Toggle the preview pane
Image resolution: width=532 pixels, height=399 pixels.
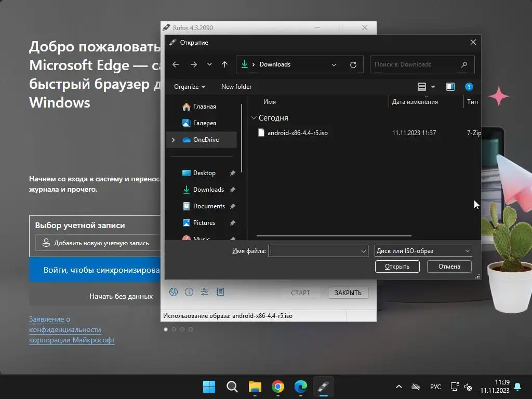click(x=450, y=87)
